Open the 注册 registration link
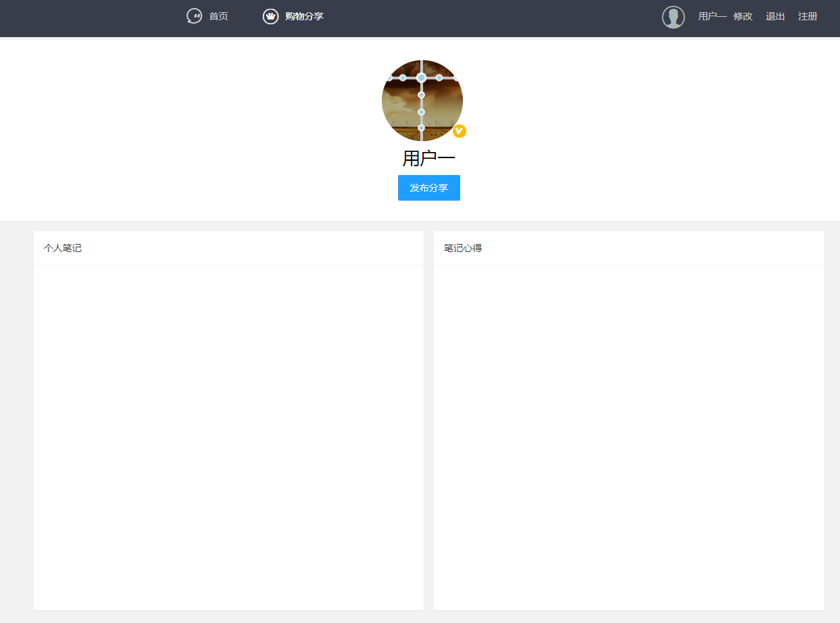The width and height of the screenshot is (840, 623). click(x=808, y=16)
